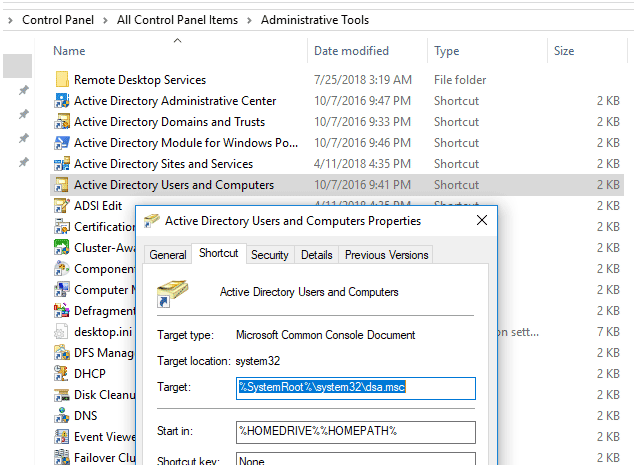Click the DNS icon
Viewport: 643px width, 470px height.
point(62,415)
